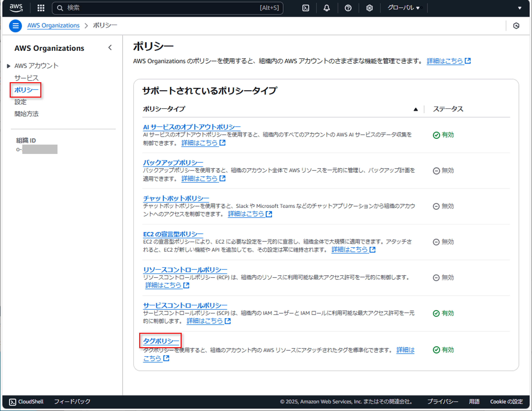
Task: Open the タグポリシー link
Action: [x=161, y=341]
